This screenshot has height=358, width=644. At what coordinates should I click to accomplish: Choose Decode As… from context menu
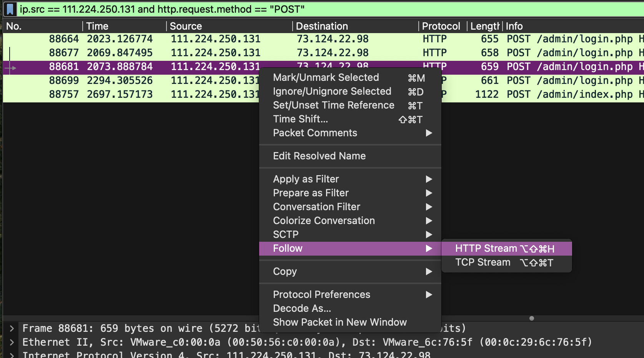(302, 308)
